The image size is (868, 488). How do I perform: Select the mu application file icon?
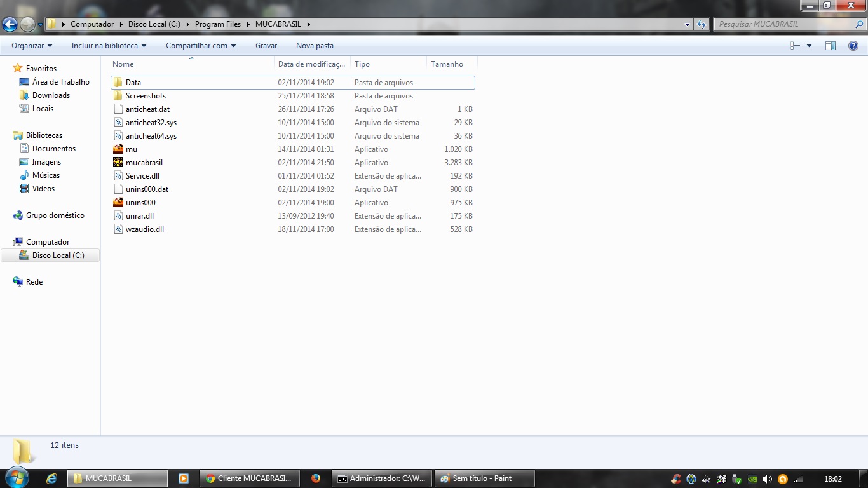click(x=118, y=149)
